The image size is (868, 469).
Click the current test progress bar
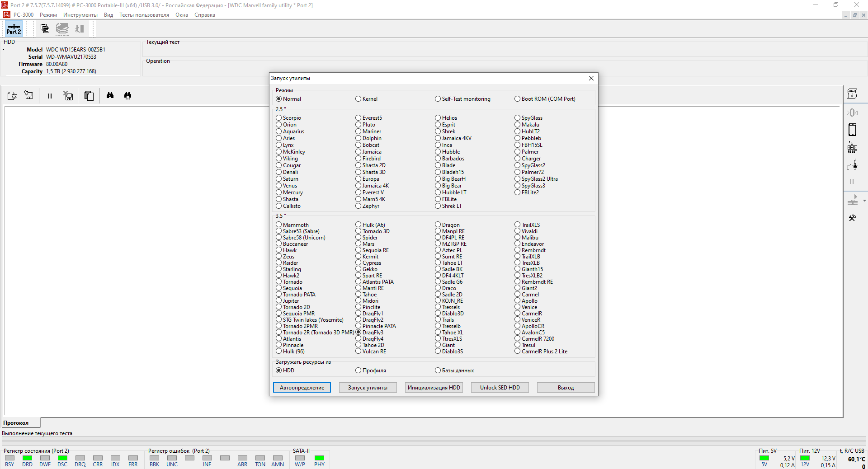[434, 440]
